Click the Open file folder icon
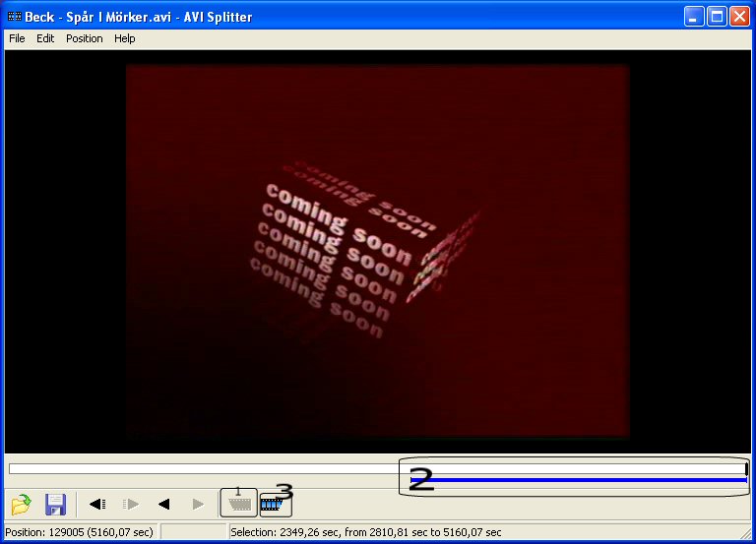The image size is (756, 544). coord(21,505)
